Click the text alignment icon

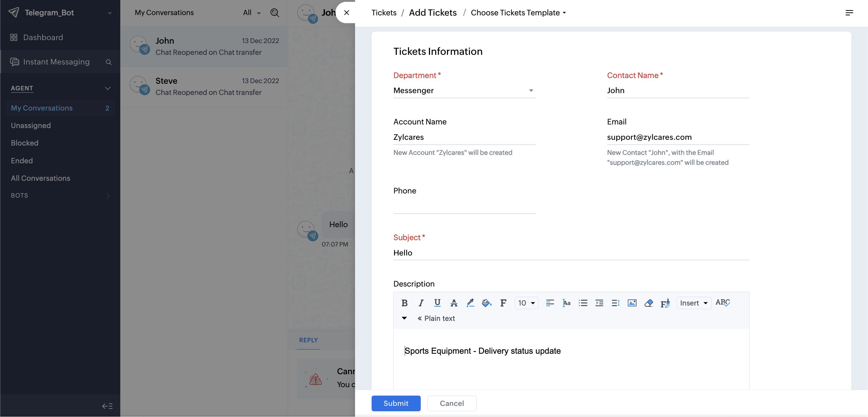pyautogui.click(x=550, y=303)
